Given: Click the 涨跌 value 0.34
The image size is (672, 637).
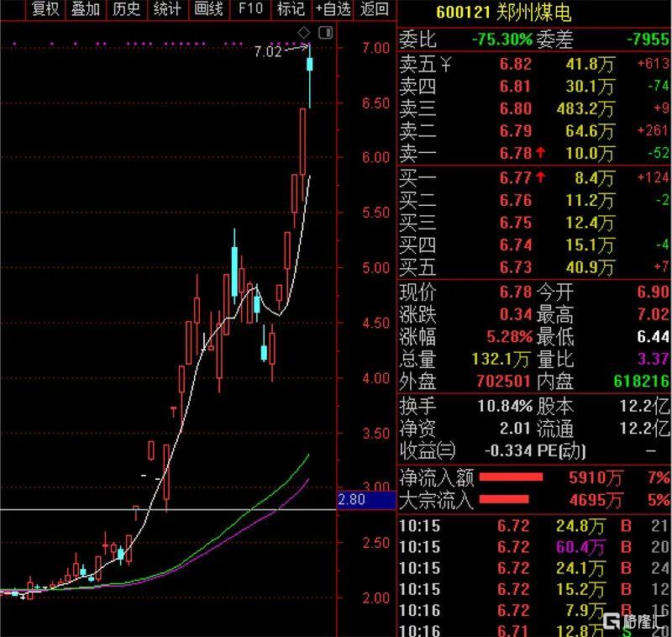Looking at the screenshot, I should point(516,314).
